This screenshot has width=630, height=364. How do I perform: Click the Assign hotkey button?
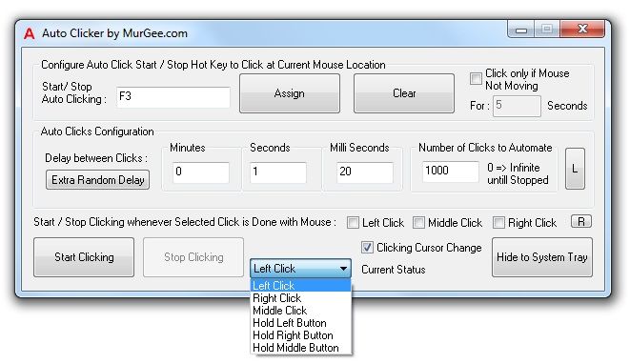tap(290, 93)
